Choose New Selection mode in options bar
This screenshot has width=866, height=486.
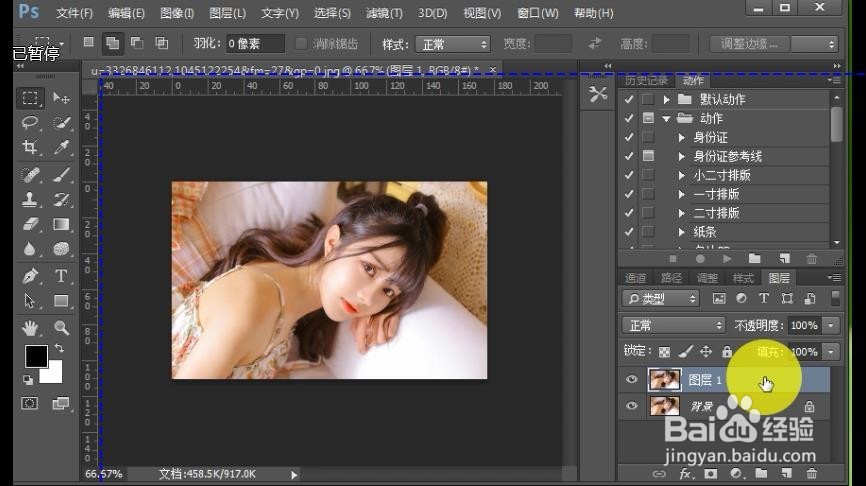pos(88,43)
